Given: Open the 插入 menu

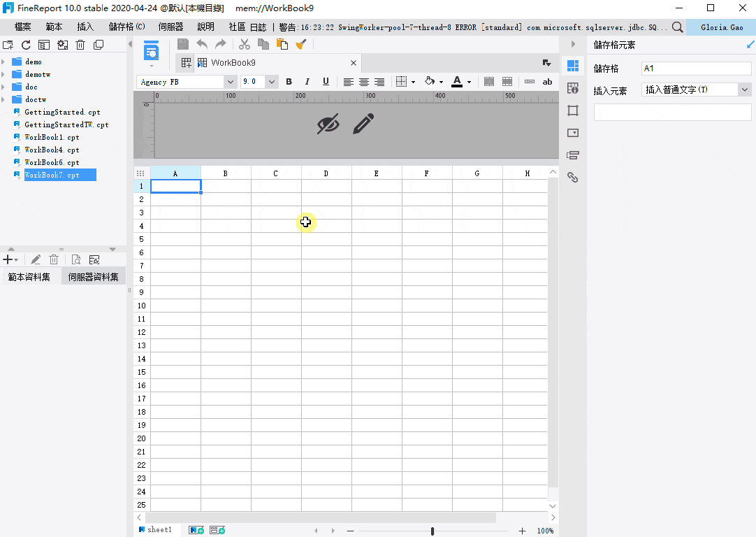Looking at the screenshot, I should (x=85, y=27).
